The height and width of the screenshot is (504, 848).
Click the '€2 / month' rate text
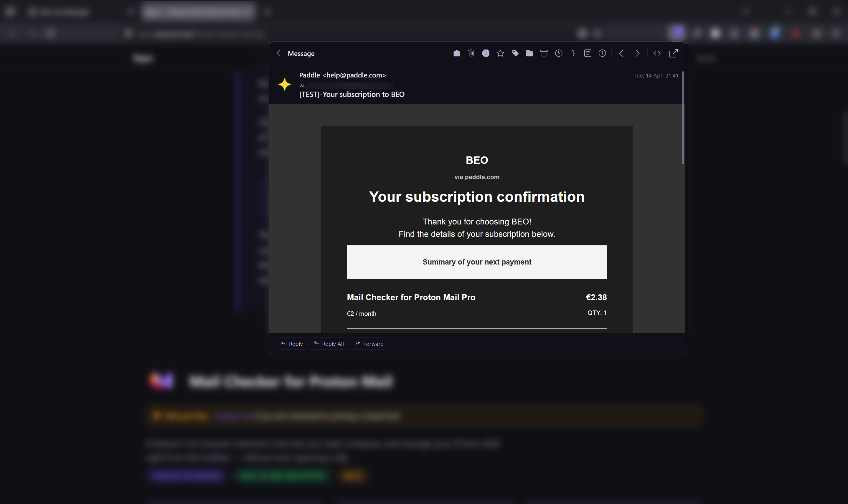click(x=361, y=314)
